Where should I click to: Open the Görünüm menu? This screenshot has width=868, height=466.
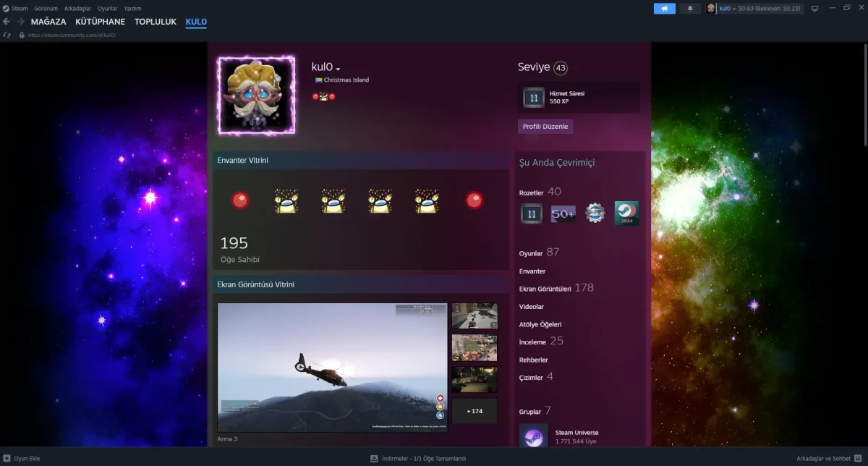46,9
